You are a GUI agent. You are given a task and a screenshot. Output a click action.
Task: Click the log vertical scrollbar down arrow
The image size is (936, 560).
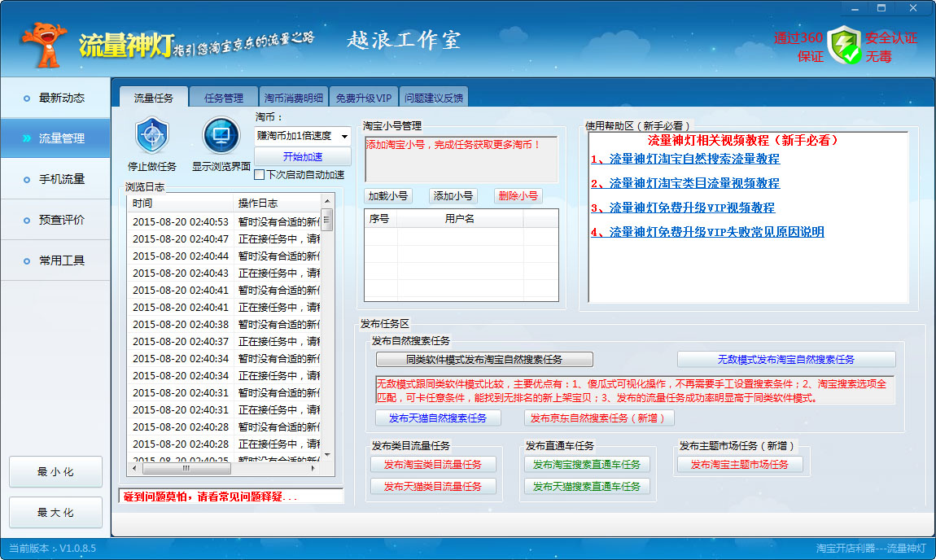327,455
